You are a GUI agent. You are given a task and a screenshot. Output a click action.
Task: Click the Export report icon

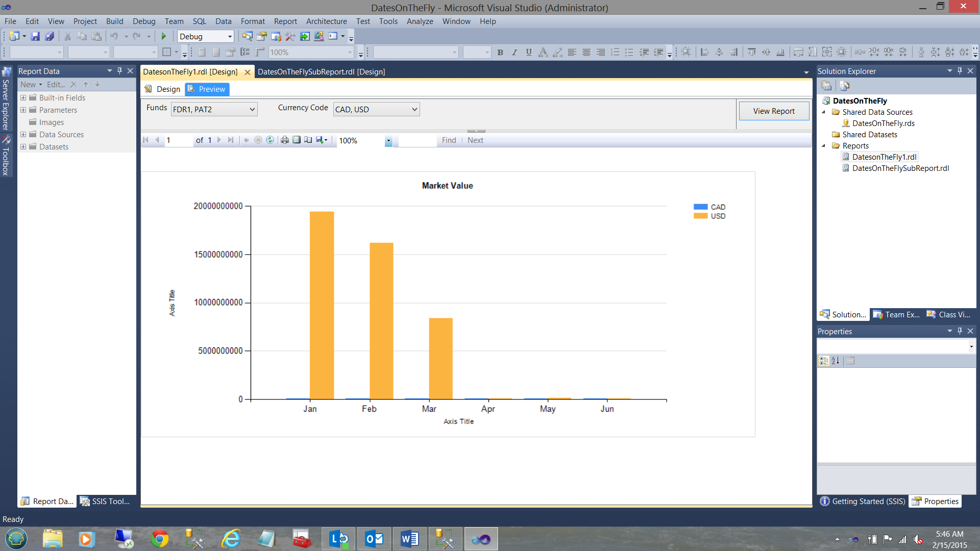[321, 140]
